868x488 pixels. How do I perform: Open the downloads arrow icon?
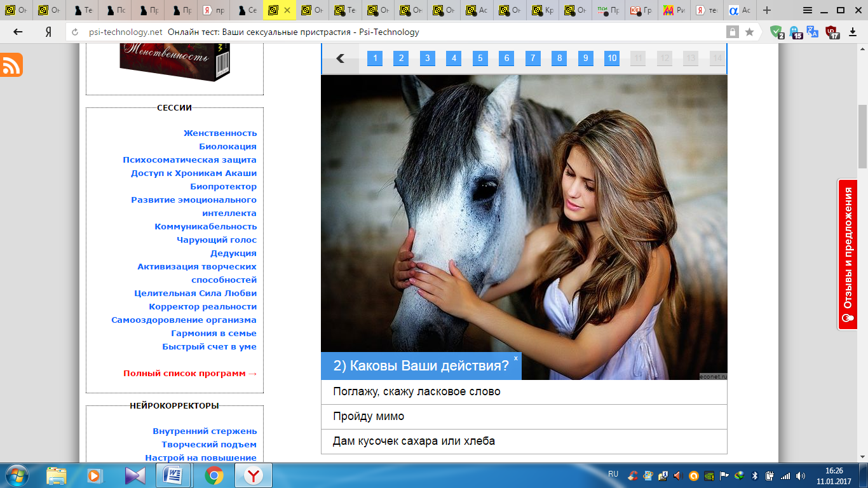coord(853,32)
